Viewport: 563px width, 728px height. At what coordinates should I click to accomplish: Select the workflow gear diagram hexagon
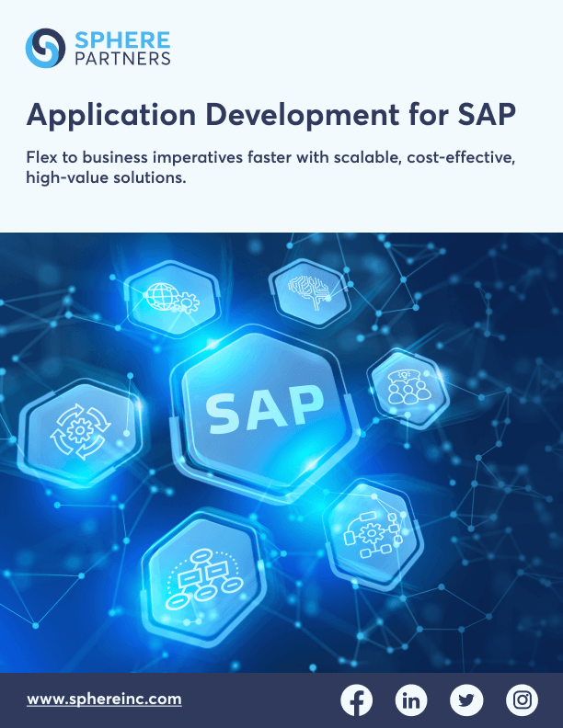click(373, 535)
